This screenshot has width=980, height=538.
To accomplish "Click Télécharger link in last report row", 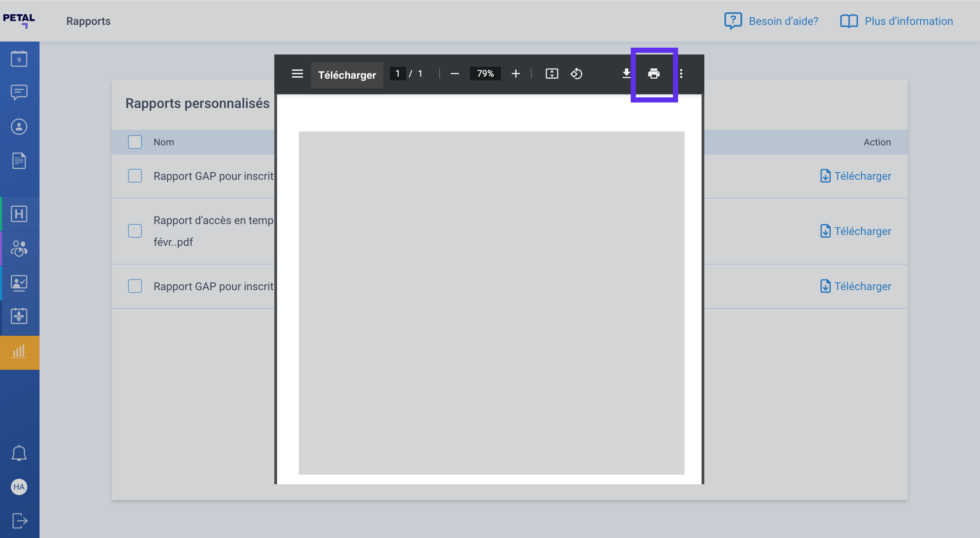I will pos(856,286).
